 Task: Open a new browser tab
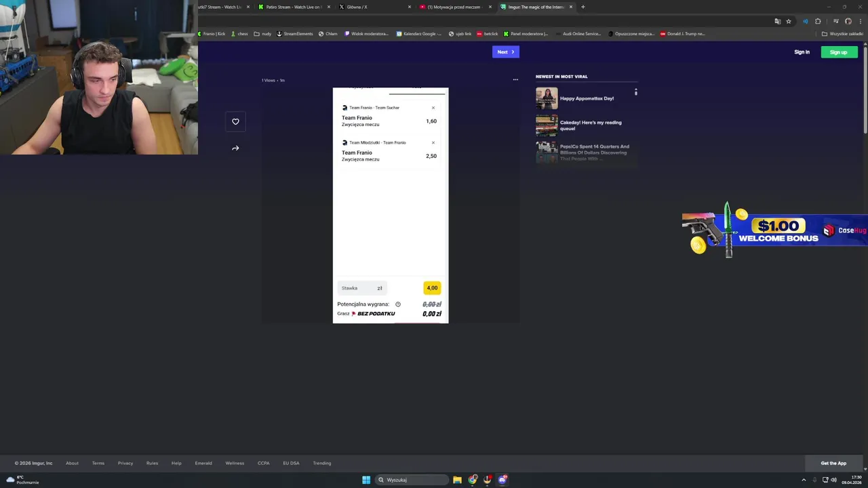[583, 7]
